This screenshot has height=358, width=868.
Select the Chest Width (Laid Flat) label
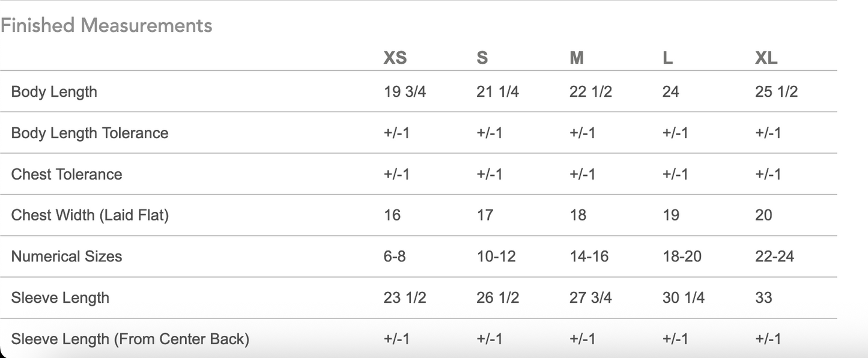click(x=90, y=215)
